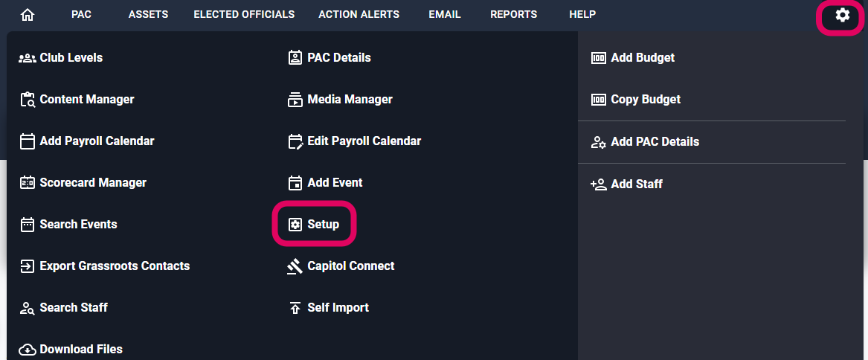Click the Add Budget money icon
Image resolution: width=868 pixels, height=360 pixels.
(x=598, y=58)
